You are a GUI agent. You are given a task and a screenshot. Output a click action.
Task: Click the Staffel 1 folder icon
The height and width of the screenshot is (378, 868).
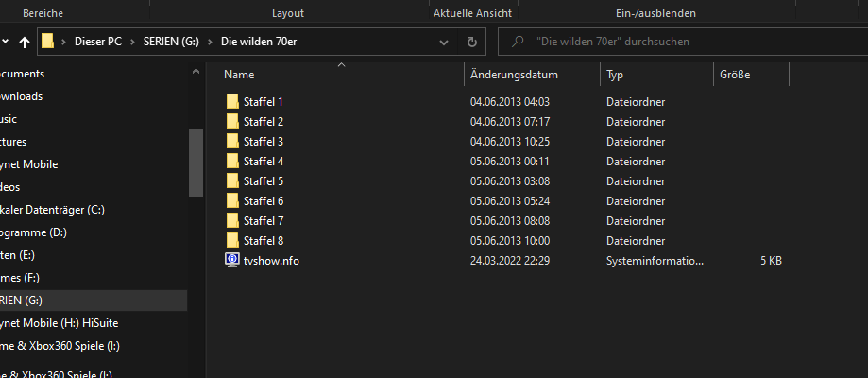click(233, 102)
